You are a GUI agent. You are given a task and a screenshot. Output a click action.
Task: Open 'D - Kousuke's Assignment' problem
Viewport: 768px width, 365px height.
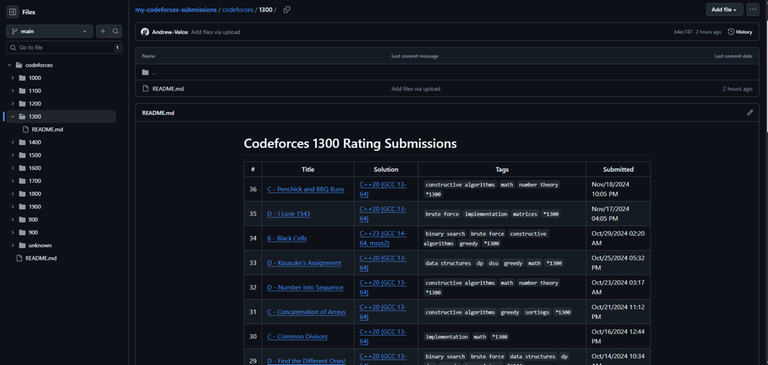tap(304, 263)
